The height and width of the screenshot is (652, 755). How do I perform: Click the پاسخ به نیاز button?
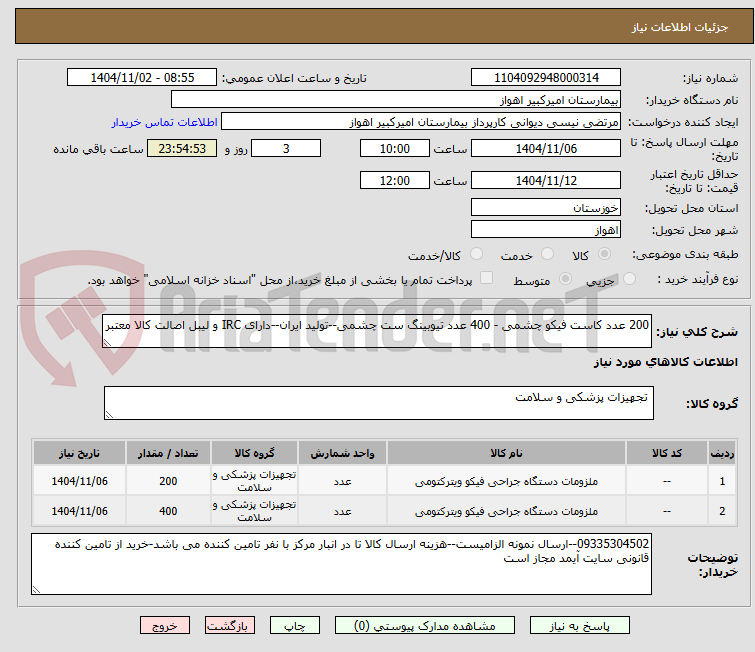pyautogui.click(x=579, y=626)
